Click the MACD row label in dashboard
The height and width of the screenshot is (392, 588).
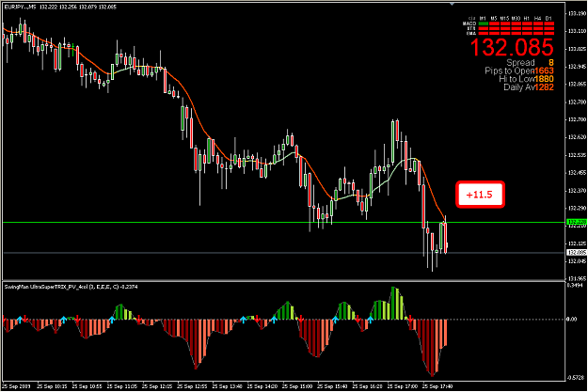coord(469,24)
